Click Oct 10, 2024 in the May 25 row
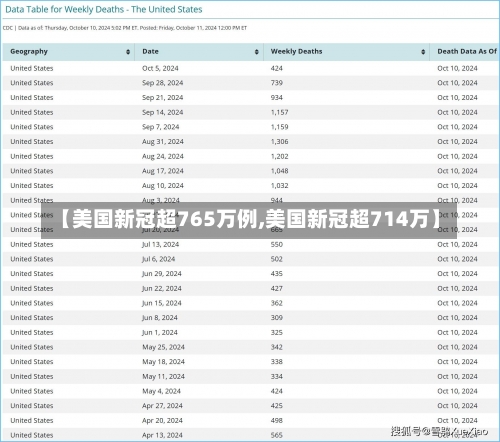This screenshot has height=442, width=500. point(457,347)
